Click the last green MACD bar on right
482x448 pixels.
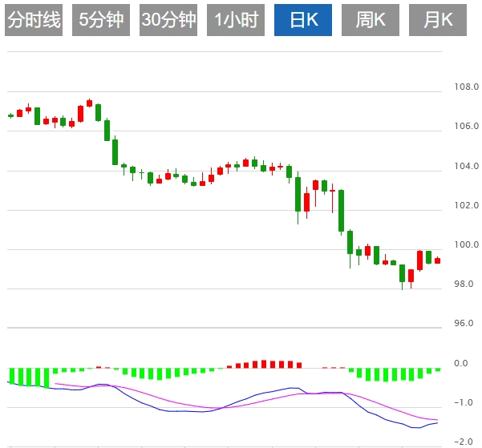(x=438, y=369)
